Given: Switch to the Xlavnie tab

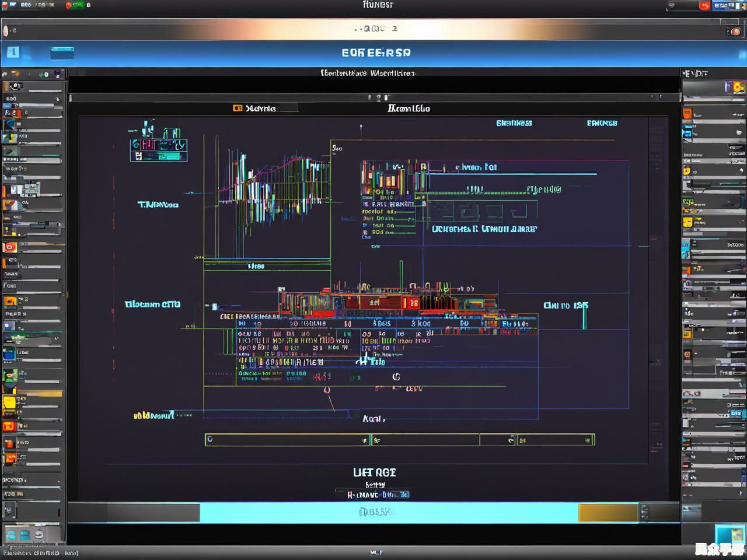Looking at the screenshot, I should tap(260, 108).
